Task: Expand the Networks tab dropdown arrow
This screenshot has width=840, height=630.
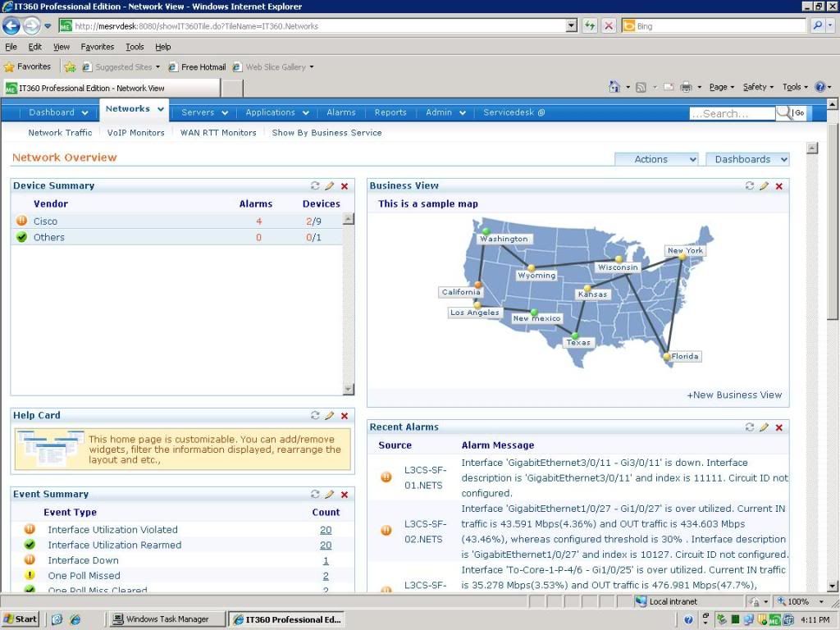Action: [161, 109]
